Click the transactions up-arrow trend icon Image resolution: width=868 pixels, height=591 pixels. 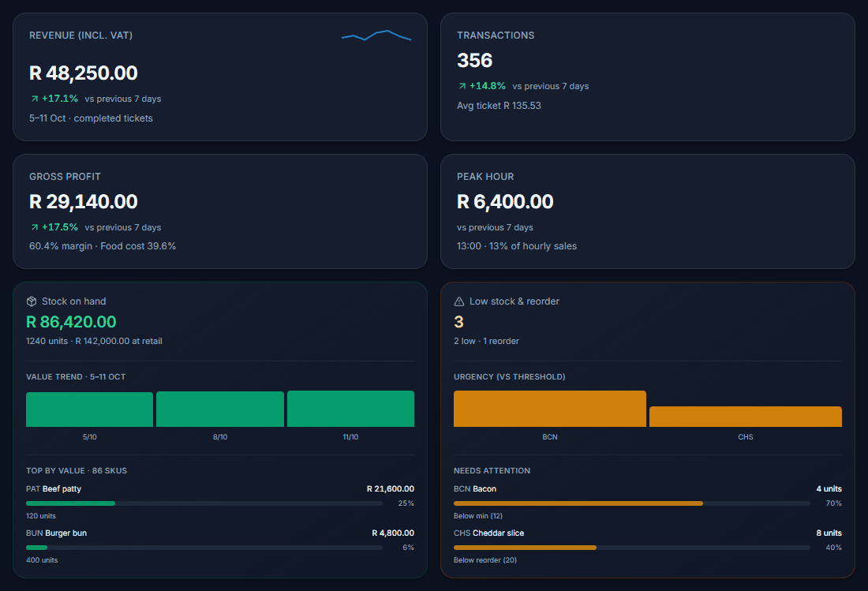pyautogui.click(x=462, y=86)
